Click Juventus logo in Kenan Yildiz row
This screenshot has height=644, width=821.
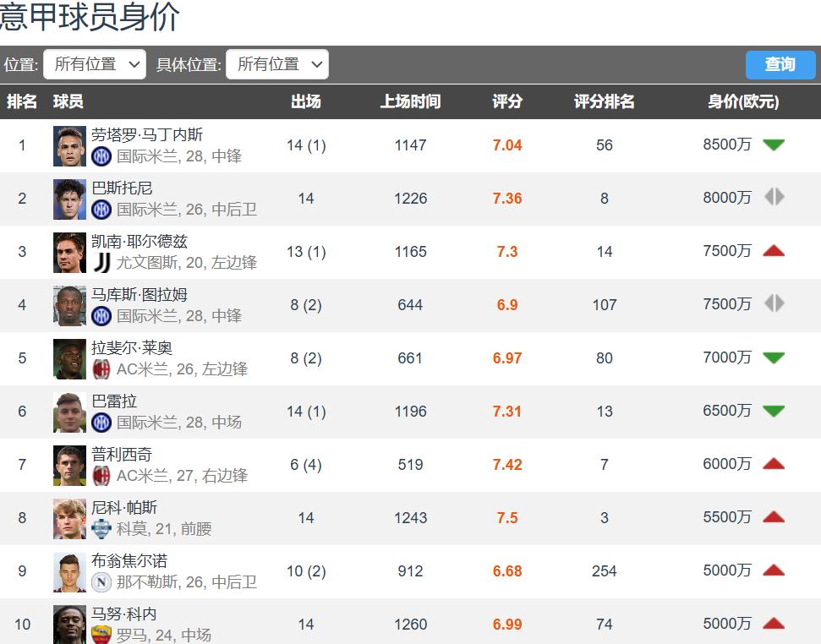(x=101, y=263)
